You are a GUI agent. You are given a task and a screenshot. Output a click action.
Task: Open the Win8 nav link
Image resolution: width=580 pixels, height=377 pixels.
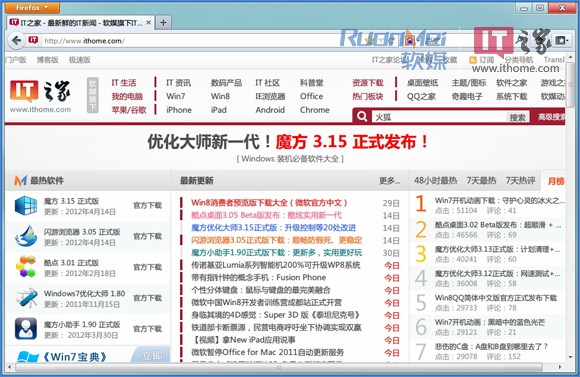[220, 96]
